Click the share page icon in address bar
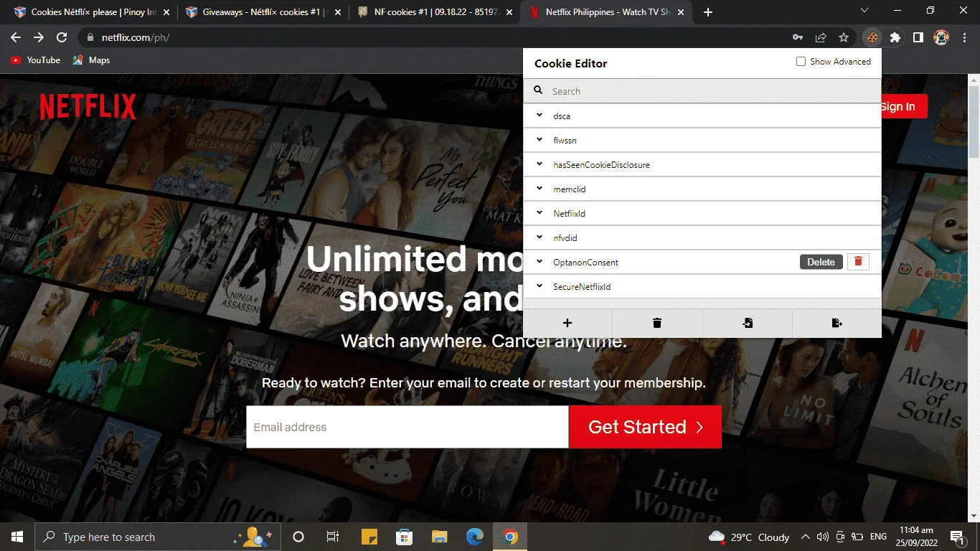The image size is (980, 551). click(x=821, y=37)
